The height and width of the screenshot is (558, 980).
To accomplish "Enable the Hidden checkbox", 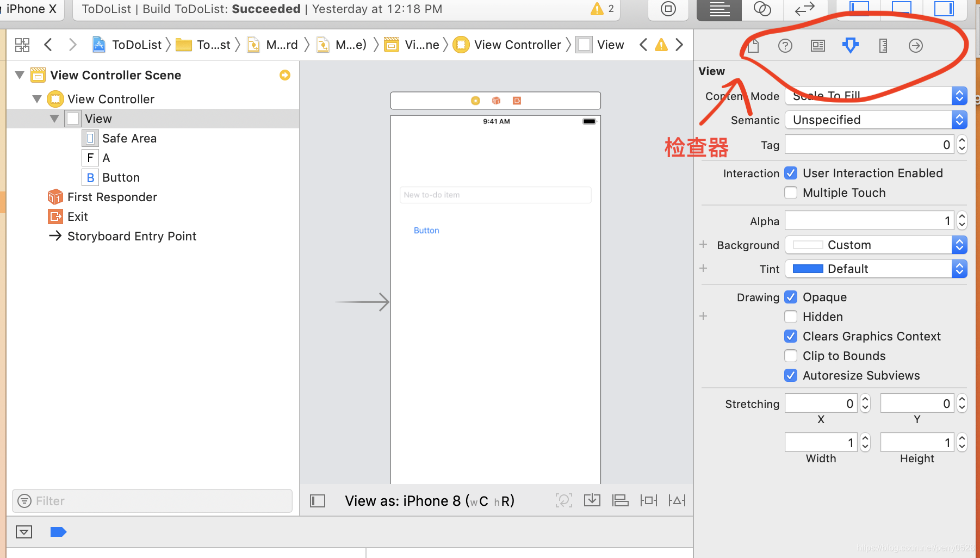I will pyautogui.click(x=791, y=317).
